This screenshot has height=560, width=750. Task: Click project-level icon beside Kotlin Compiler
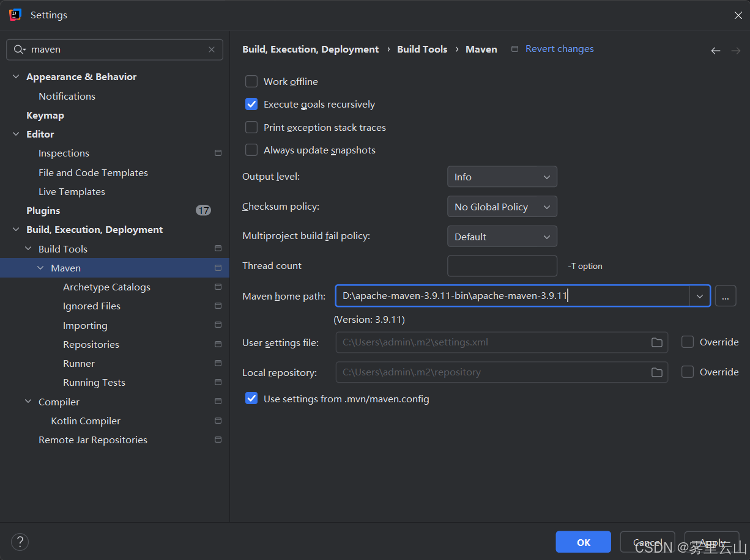tap(218, 421)
